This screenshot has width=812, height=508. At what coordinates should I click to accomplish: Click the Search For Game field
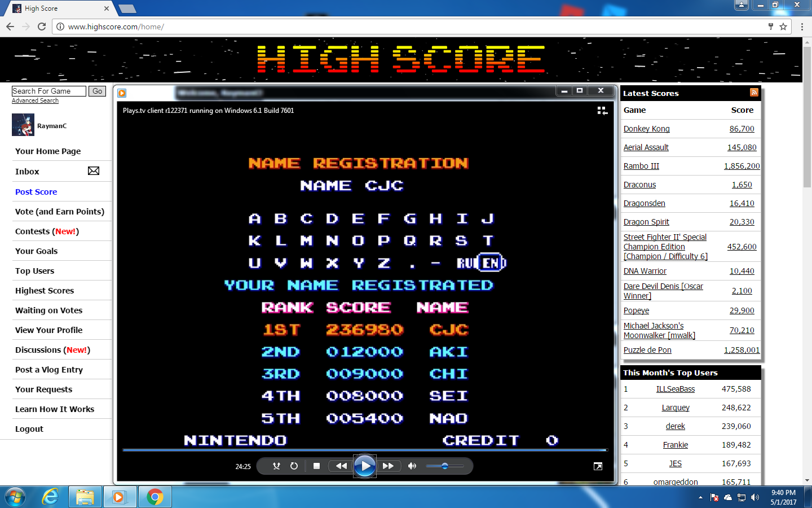tap(48, 91)
